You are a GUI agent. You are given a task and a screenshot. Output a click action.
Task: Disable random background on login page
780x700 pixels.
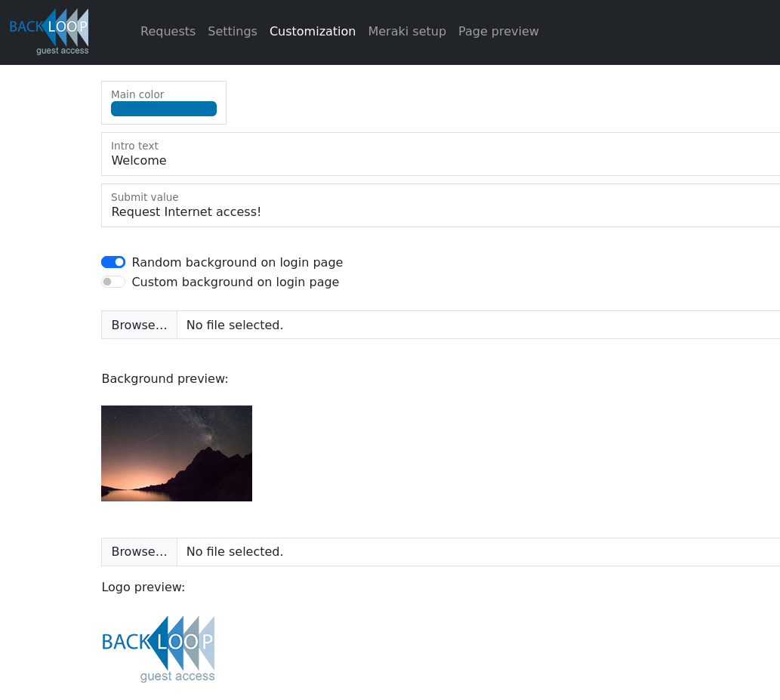113,262
